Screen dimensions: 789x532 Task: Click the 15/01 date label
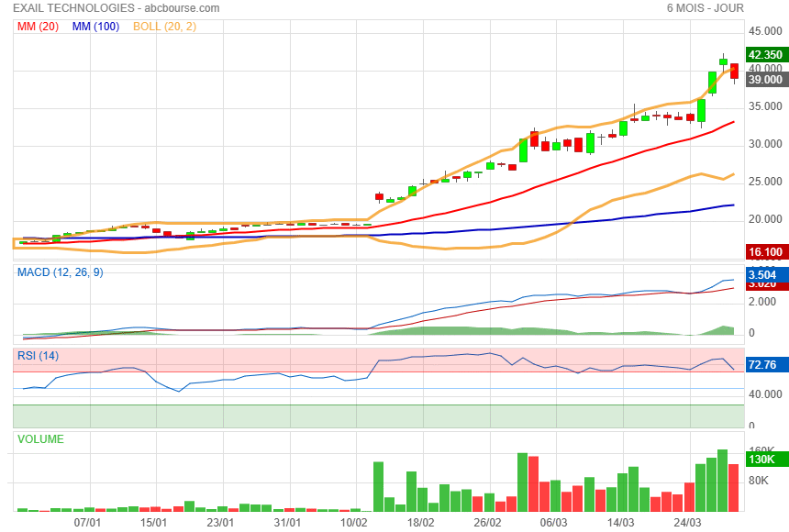pos(153,523)
